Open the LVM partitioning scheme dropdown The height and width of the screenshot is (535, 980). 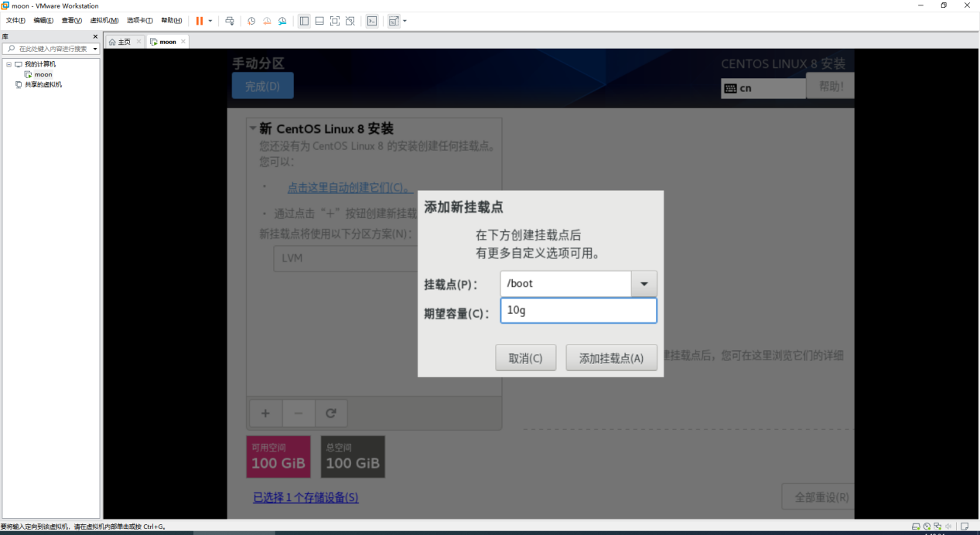click(345, 258)
